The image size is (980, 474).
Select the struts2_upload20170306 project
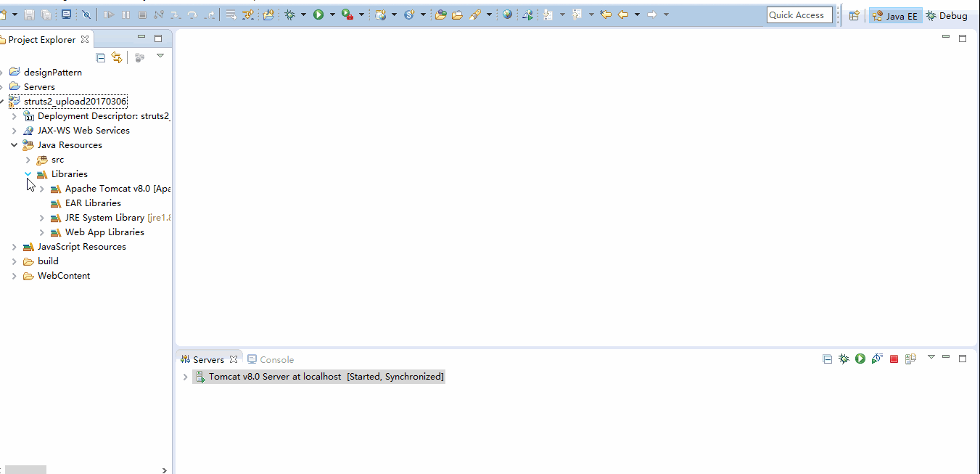click(x=75, y=101)
